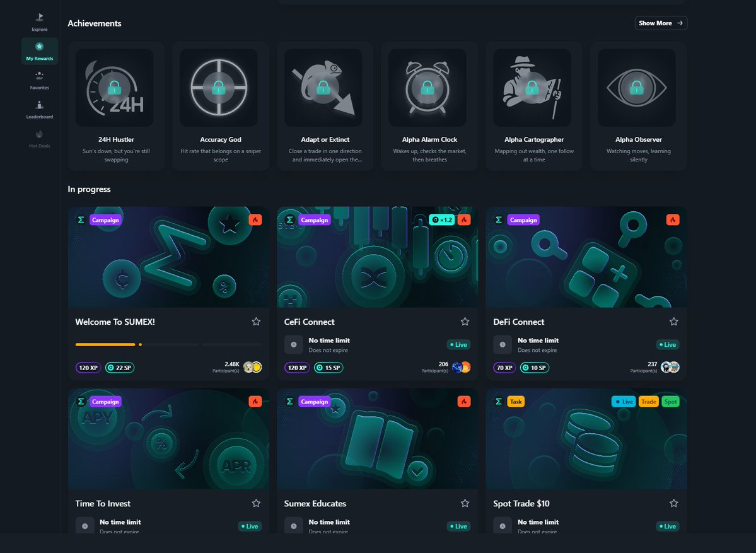Click the clock icon on DeFi Connect
The height and width of the screenshot is (553, 756).
(503, 345)
